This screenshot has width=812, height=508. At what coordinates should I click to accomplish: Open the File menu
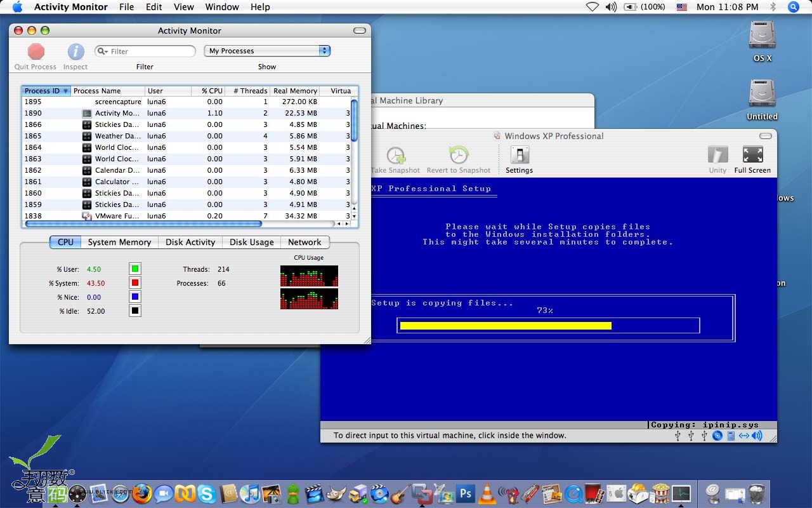(126, 7)
